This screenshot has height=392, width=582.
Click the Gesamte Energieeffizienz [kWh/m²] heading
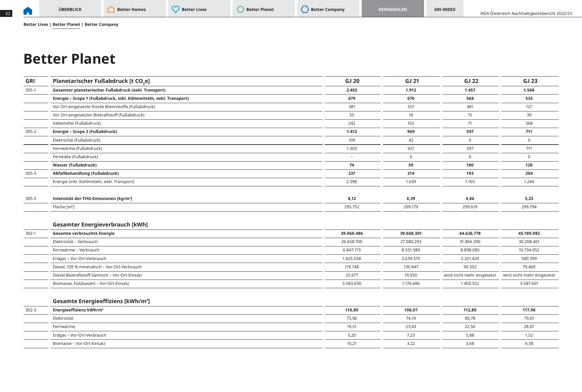click(x=101, y=301)
